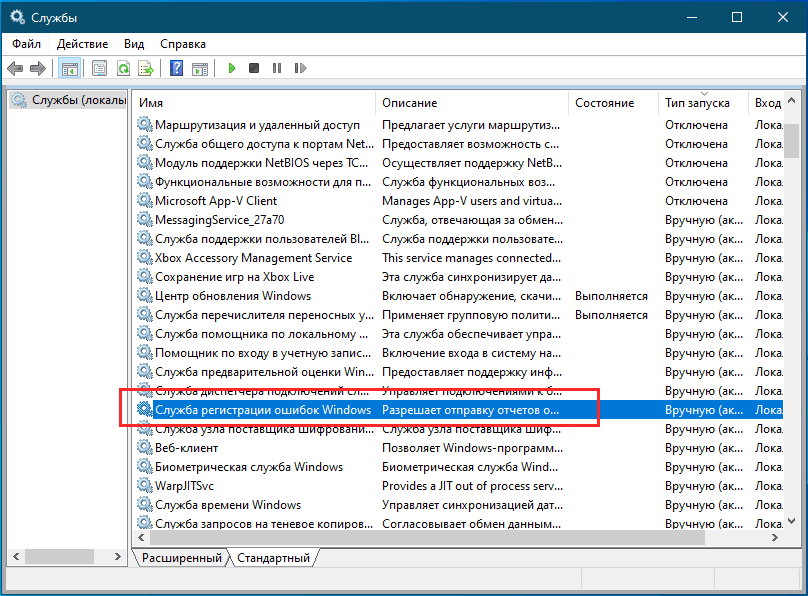Toggle the action pane toolbar icon
The width and height of the screenshot is (808, 596).
tap(199, 69)
